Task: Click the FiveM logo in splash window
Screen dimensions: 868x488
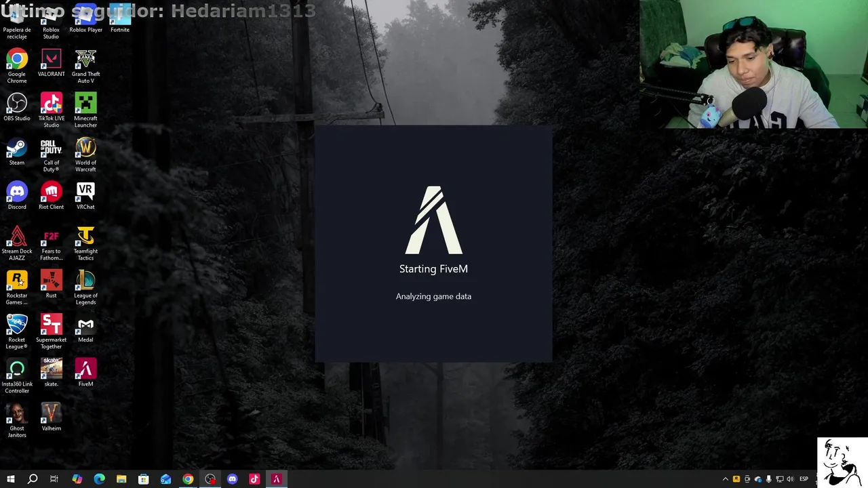Action: [434, 220]
